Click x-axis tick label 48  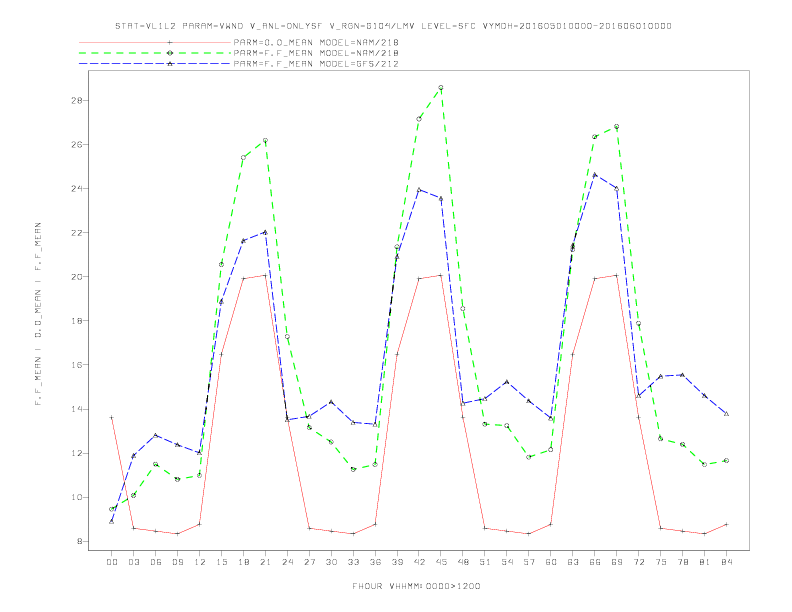pyautogui.click(x=463, y=562)
